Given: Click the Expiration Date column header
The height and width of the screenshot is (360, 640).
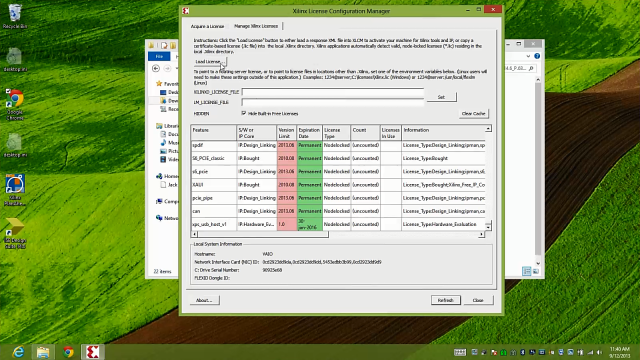Looking at the screenshot, I should (x=309, y=133).
